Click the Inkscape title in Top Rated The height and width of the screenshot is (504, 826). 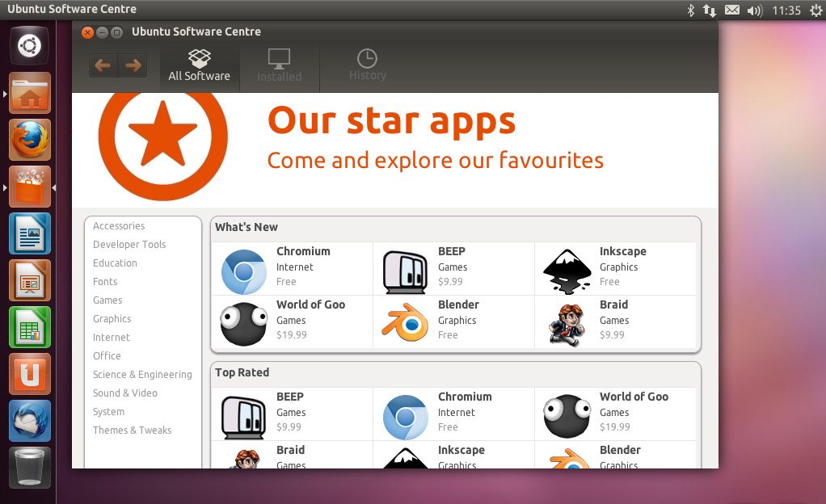(x=461, y=450)
